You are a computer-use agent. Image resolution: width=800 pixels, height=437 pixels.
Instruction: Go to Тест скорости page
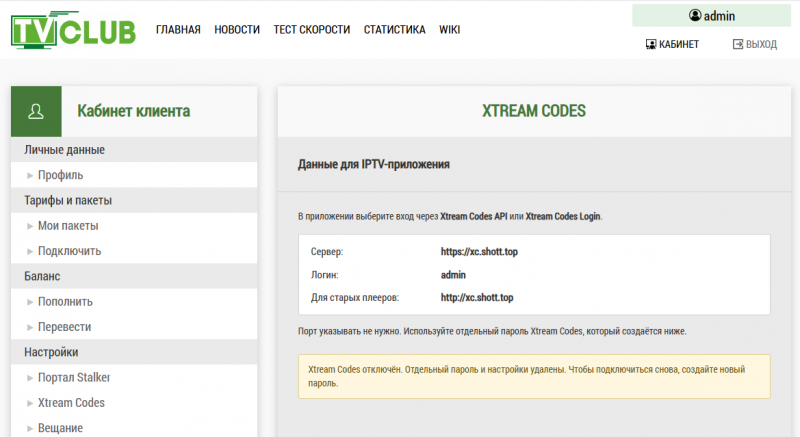[312, 30]
